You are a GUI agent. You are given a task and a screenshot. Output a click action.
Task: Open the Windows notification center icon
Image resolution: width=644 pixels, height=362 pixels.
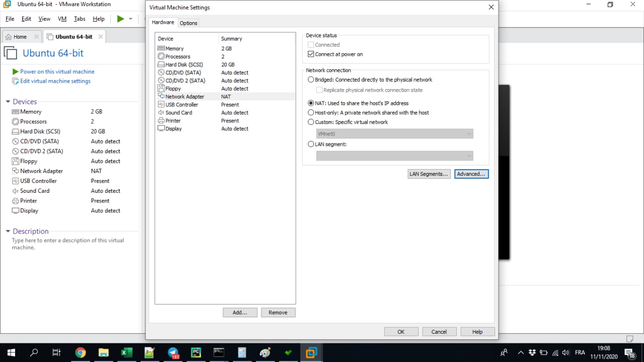(630, 352)
